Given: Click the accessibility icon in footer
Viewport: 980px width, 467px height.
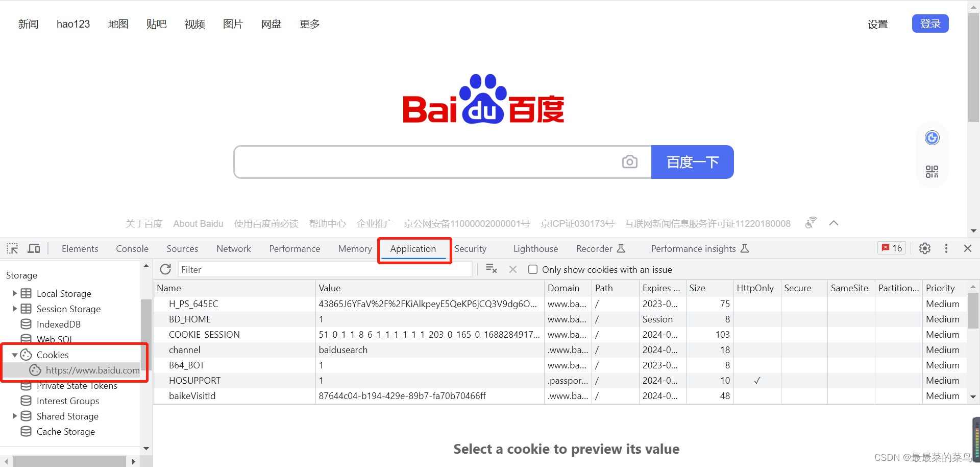Looking at the screenshot, I should tap(811, 223).
